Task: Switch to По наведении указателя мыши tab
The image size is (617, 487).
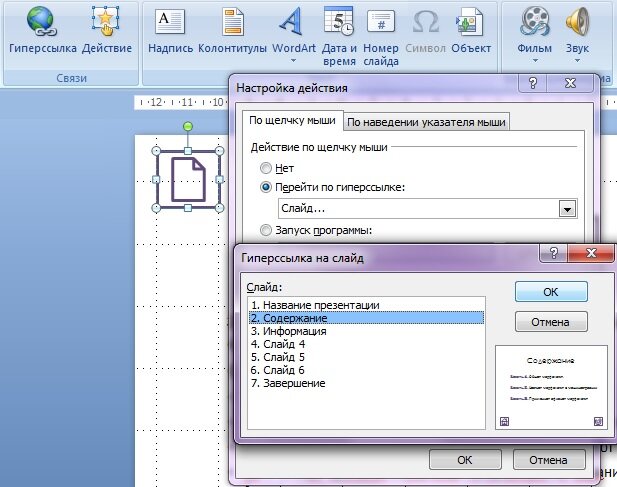Action: [426, 122]
